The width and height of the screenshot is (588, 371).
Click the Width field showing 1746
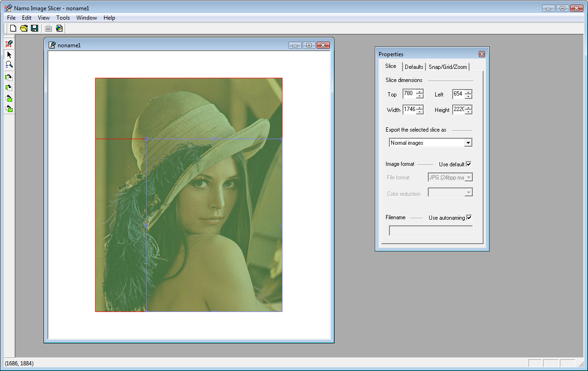[409, 110]
